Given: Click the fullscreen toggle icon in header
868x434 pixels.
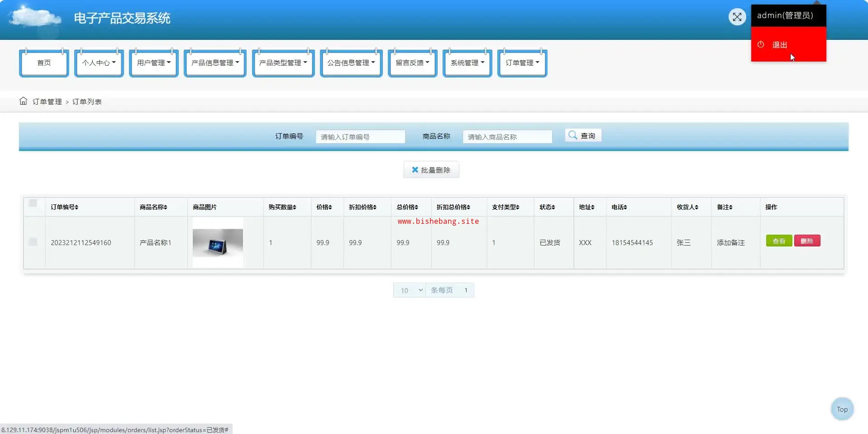Looking at the screenshot, I should 737,17.
